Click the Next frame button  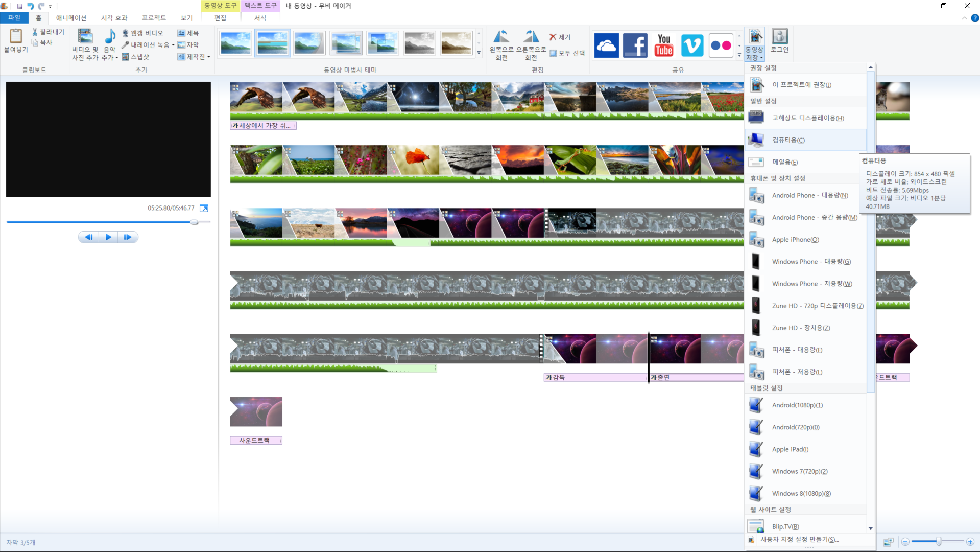pos(128,237)
